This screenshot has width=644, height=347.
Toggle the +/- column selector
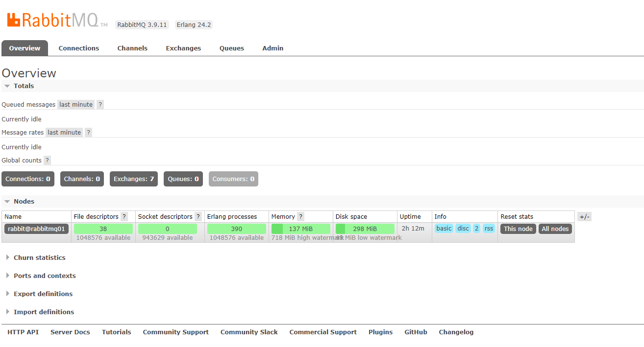tap(584, 217)
